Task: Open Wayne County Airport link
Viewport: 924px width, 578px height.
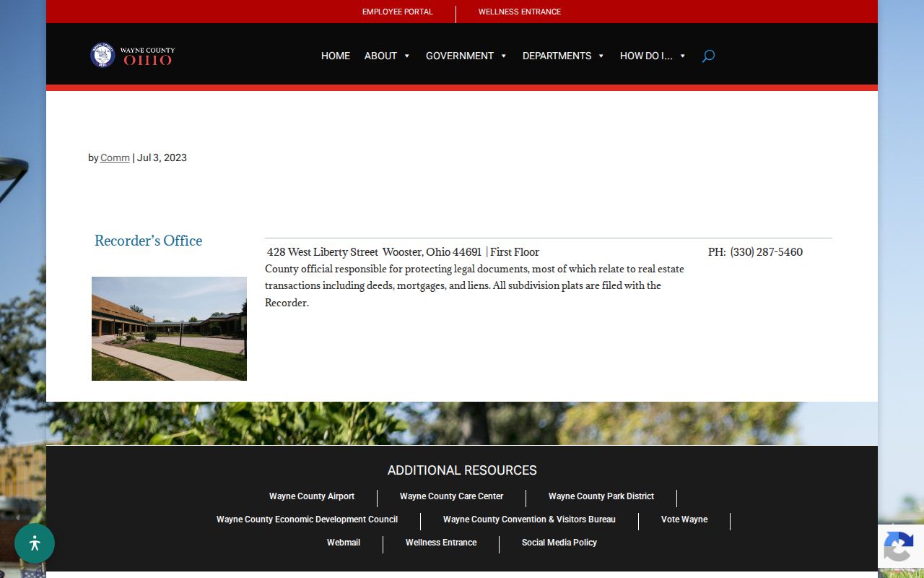Action: coord(312,496)
